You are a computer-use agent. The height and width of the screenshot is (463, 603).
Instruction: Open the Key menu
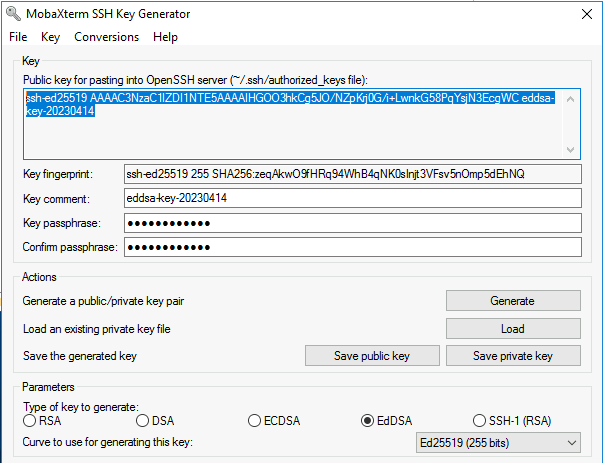pyautogui.click(x=50, y=37)
